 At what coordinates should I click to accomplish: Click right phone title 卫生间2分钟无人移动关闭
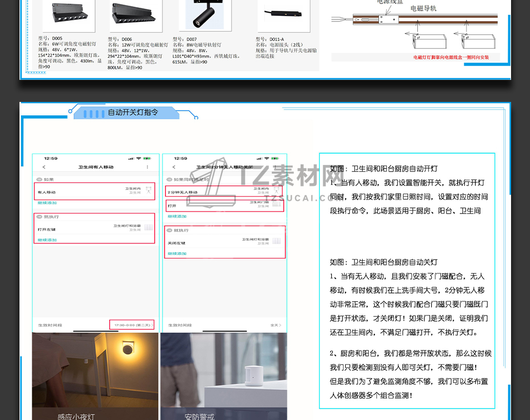(x=224, y=167)
